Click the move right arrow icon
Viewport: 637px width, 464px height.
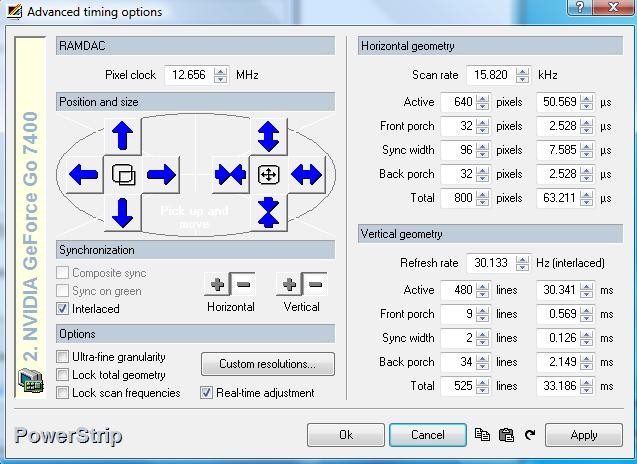click(x=161, y=175)
